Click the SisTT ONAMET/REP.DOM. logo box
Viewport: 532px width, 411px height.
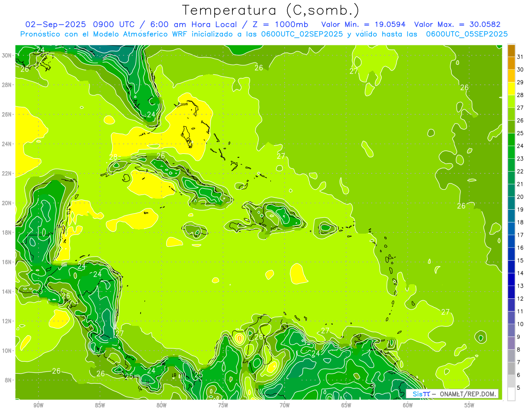[452, 393]
